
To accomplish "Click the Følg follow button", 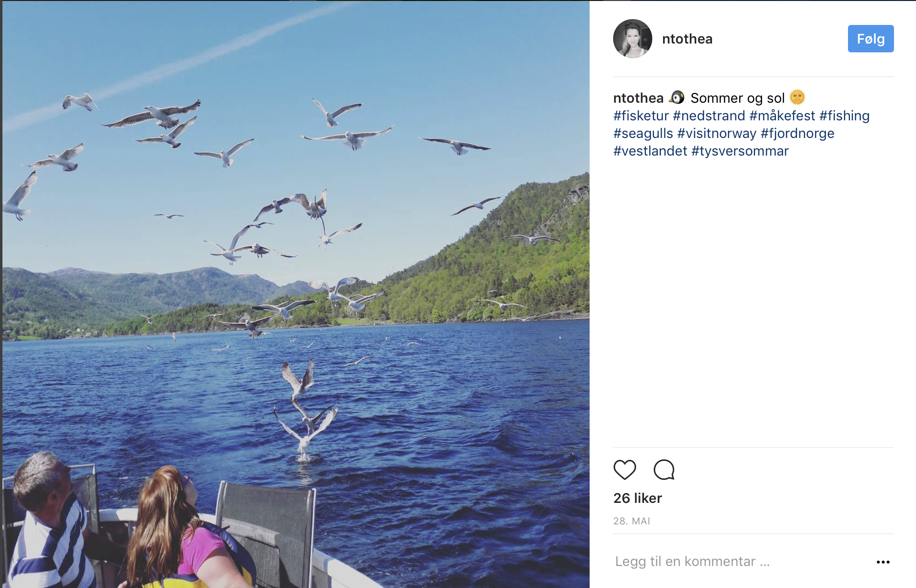I will [x=870, y=39].
